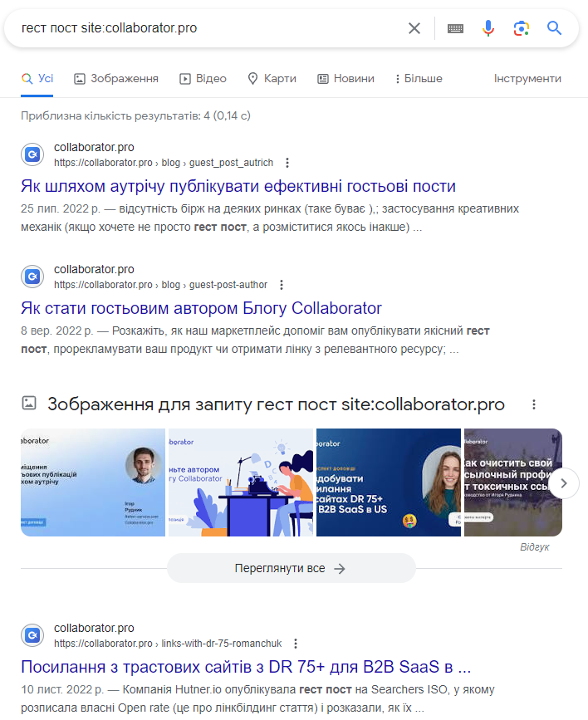Open options dots for links-with-dr-75-romanchuk result
This screenshot has height=720, width=588.
coord(296,644)
